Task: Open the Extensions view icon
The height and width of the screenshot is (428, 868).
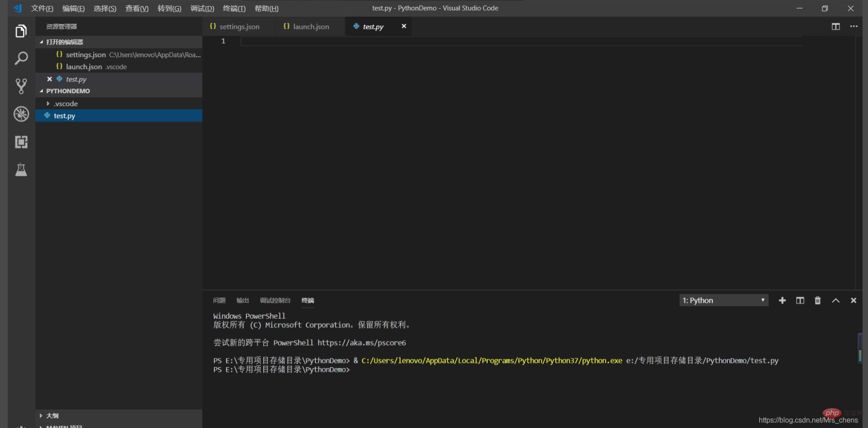Action: pyautogui.click(x=21, y=142)
